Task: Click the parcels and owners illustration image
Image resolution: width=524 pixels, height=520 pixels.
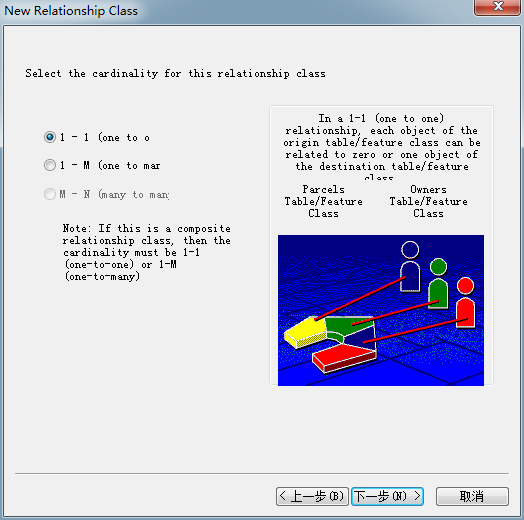Action: (x=381, y=310)
